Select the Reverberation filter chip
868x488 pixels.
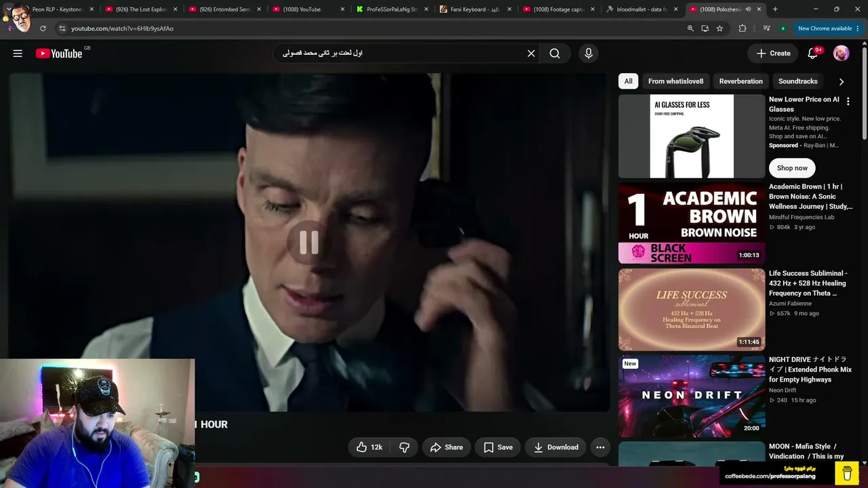(x=741, y=81)
